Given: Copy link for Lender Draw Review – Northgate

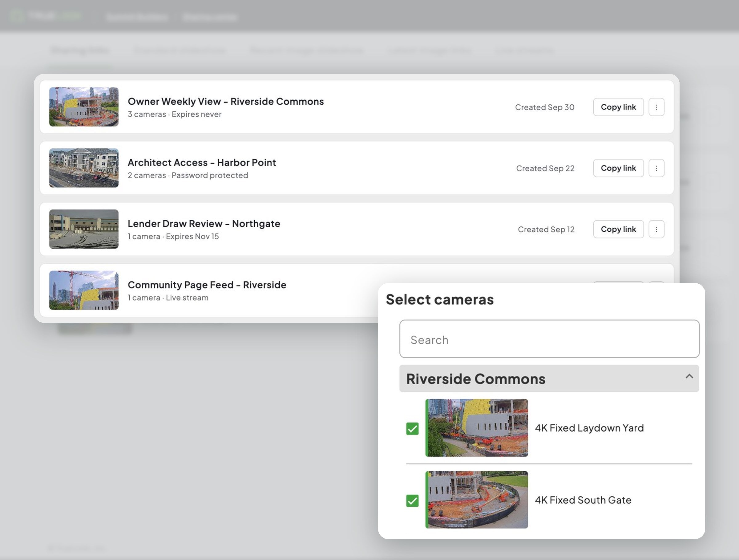Looking at the screenshot, I should tap(618, 229).
